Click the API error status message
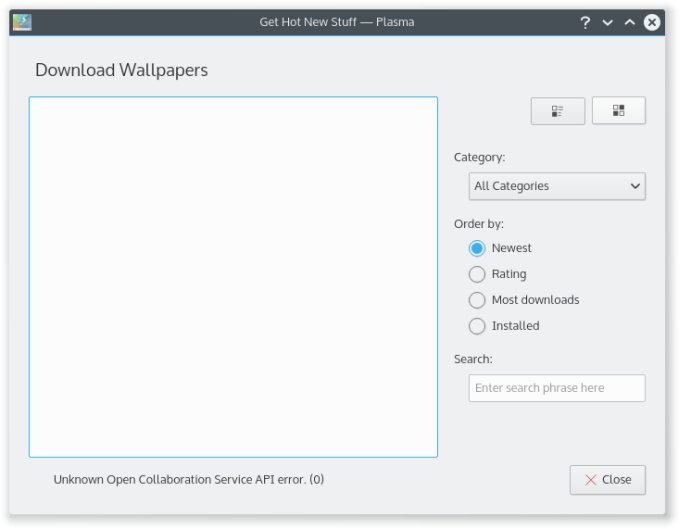Image resolution: width=680 pixels, height=529 pixels. [x=189, y=480]
